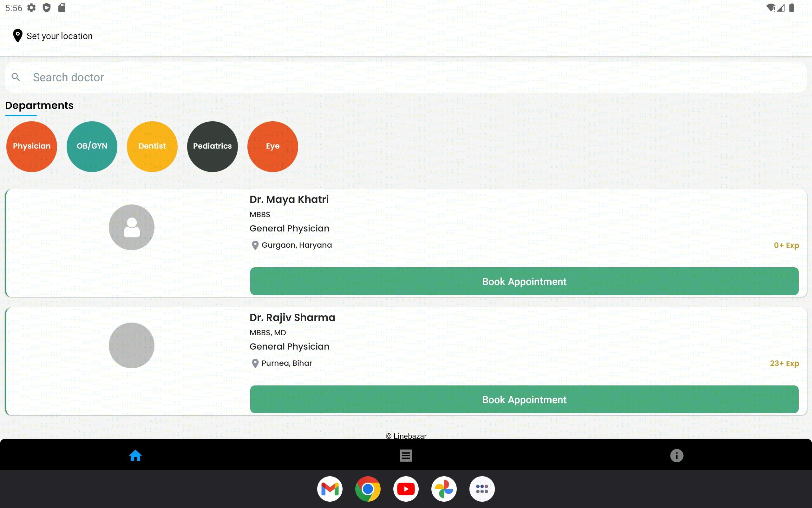Focus the Search doctor field
812x508 pixels.
406,77
